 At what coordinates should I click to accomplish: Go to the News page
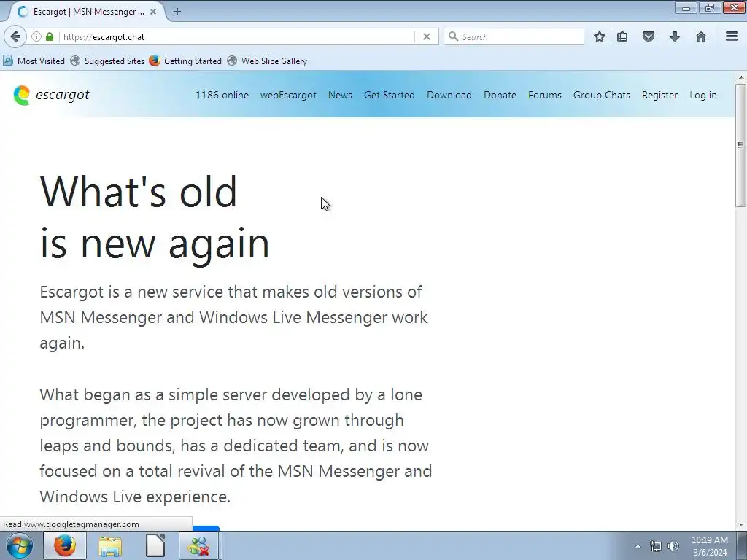point(340,95)
